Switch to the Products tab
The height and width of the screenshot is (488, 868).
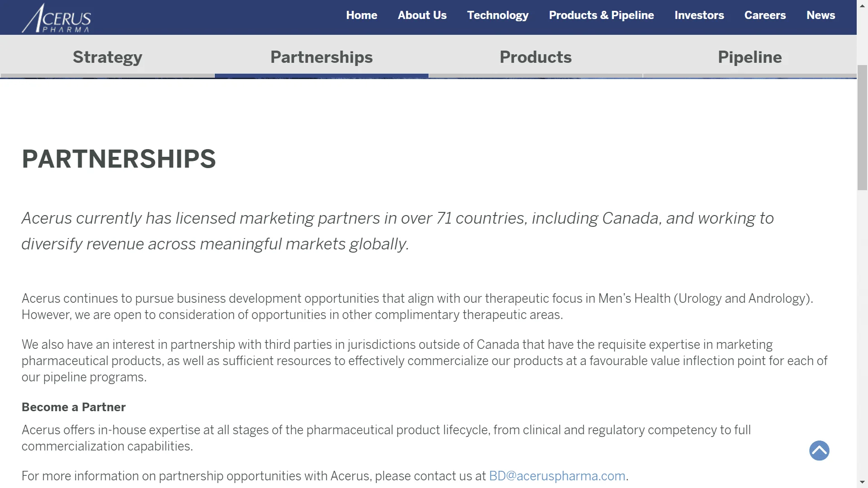pos(536,57)
